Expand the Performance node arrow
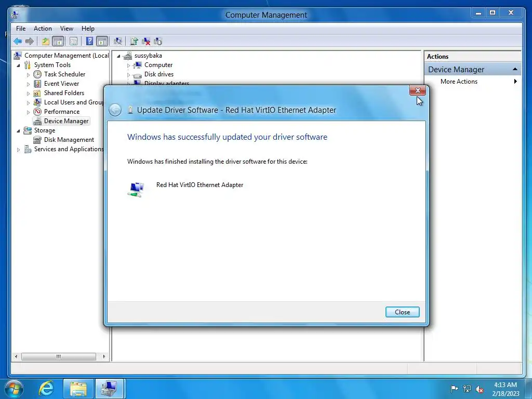Image resolution: width=532 pixels, height=399 pixels. (x=28, y=112)
